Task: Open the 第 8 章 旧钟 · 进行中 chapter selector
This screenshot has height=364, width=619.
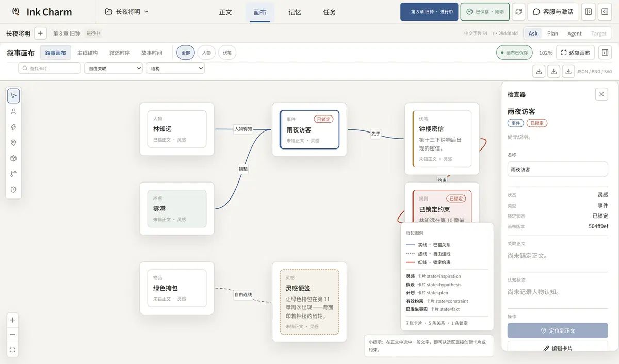Action: pos(429,12)
